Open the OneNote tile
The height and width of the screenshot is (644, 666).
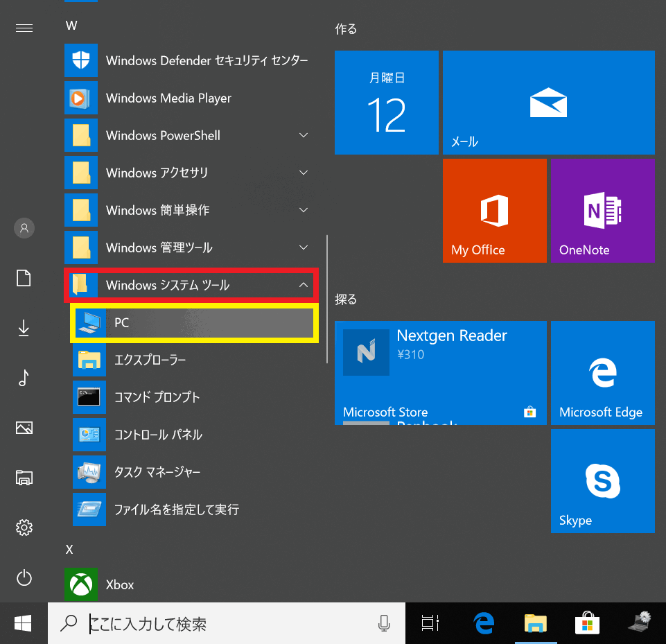click(603, 211)
